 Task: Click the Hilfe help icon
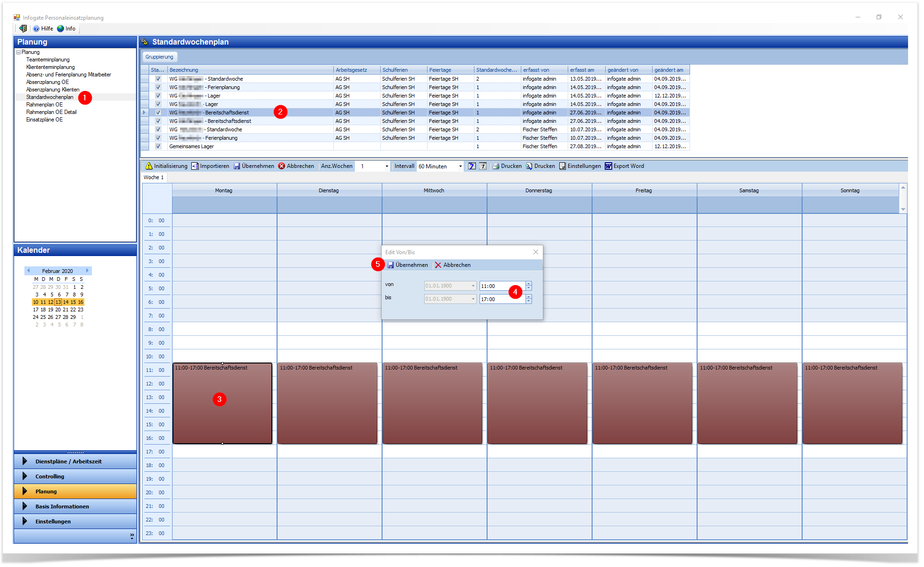pyautogui.click(x=36, y=29)
